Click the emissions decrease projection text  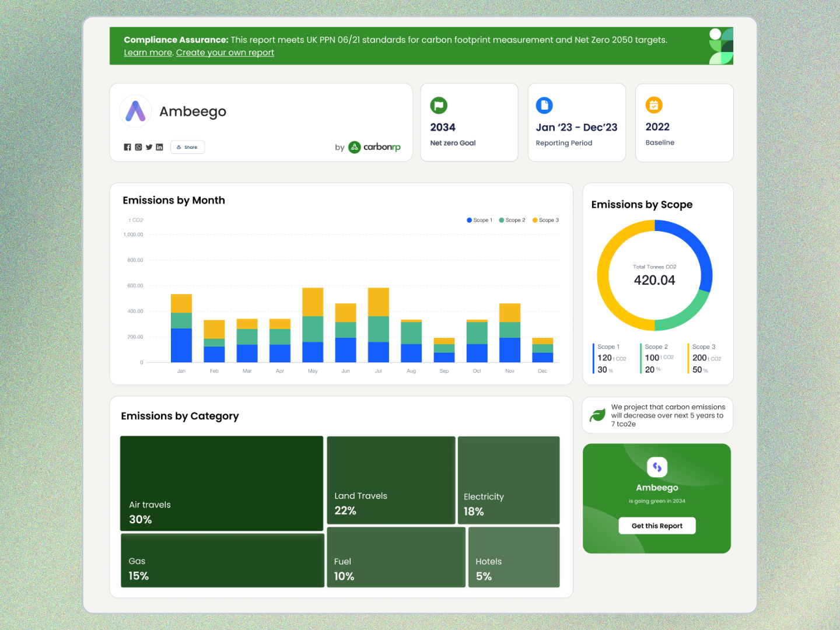(668, 415)
